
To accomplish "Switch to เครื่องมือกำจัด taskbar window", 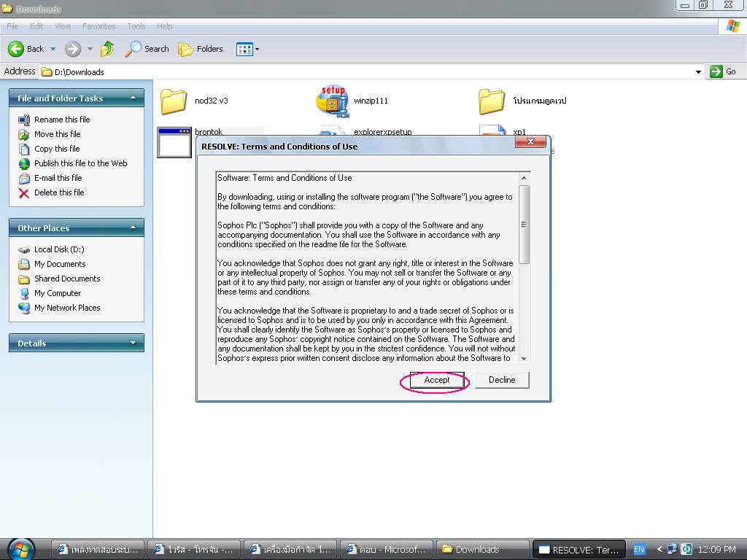I will coord(290,550).
